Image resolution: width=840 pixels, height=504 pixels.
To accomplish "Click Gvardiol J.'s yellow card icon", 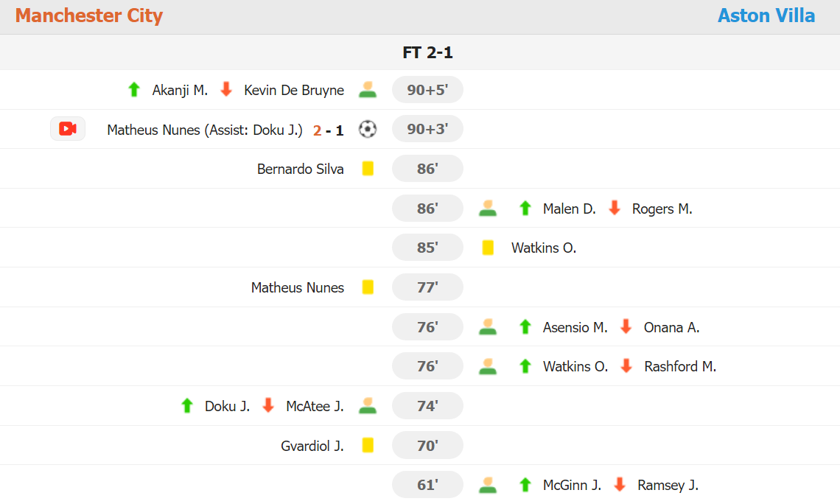I will (368, 445).
